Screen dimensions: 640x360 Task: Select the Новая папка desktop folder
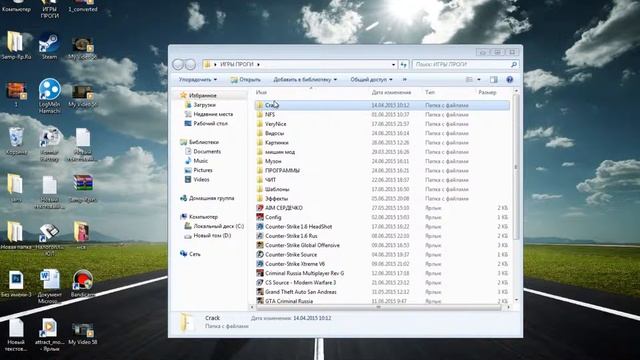16,235
